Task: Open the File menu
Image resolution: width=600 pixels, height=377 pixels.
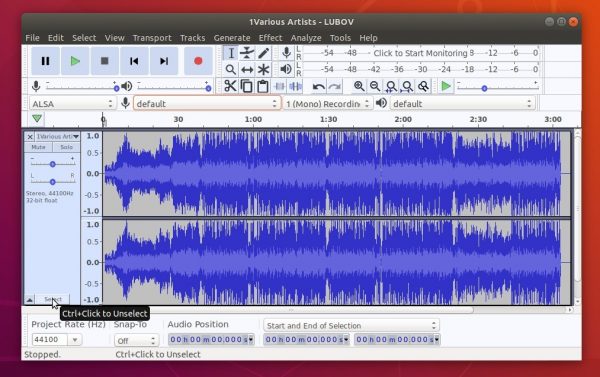Action: point(33,38)
